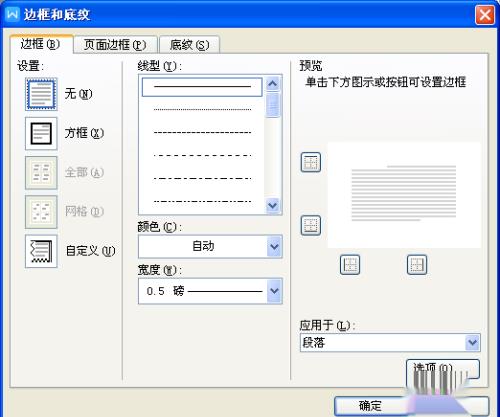Viewport: 500px width, 417px height.
Task: Select the 无 (None) border setting icon
Action: tap(41, 94)
